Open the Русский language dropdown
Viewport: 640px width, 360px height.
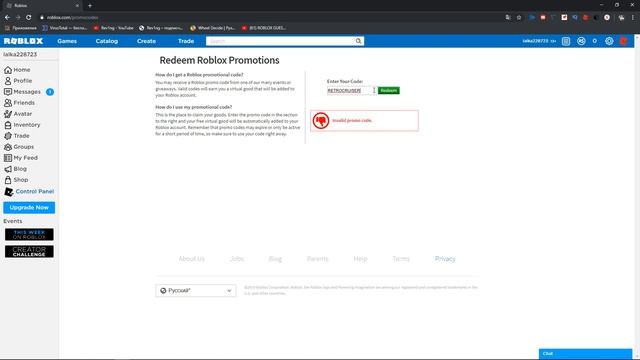196,291
